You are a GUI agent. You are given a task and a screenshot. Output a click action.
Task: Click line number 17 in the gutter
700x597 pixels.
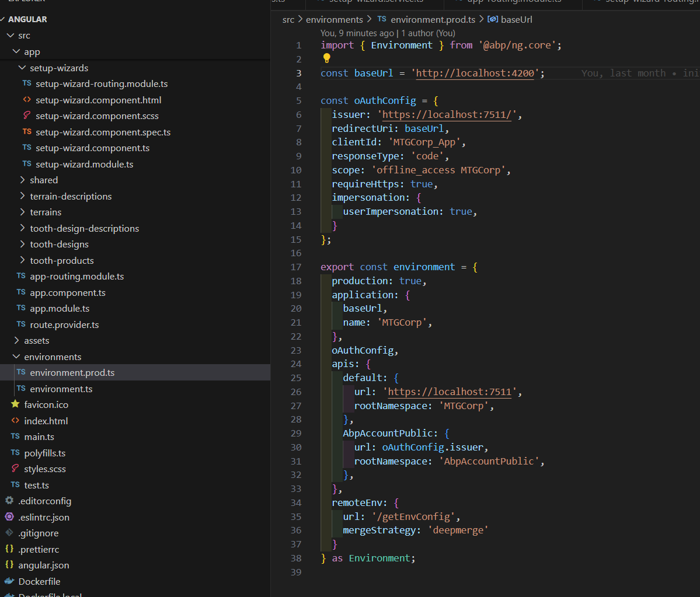pos(296,267)
